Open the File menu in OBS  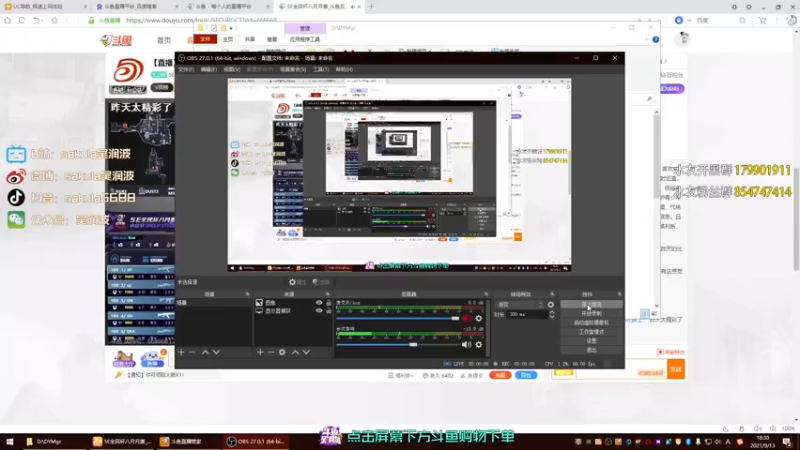[x=186, y=69]
